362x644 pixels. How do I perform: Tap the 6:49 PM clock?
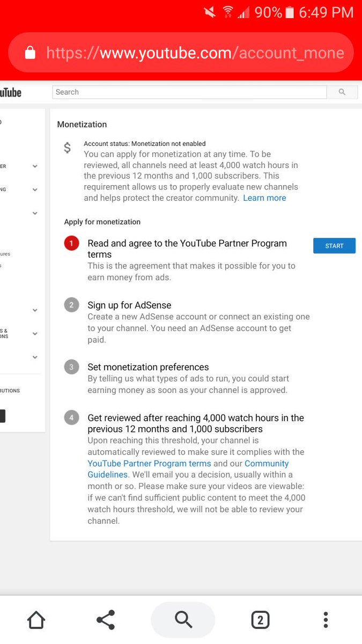[x=326, y=12]
